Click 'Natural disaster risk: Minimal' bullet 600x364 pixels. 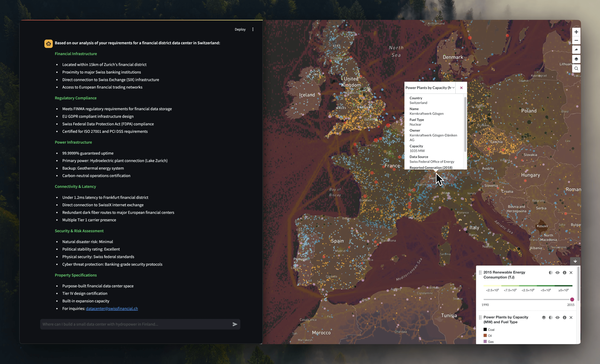[88, 242]
